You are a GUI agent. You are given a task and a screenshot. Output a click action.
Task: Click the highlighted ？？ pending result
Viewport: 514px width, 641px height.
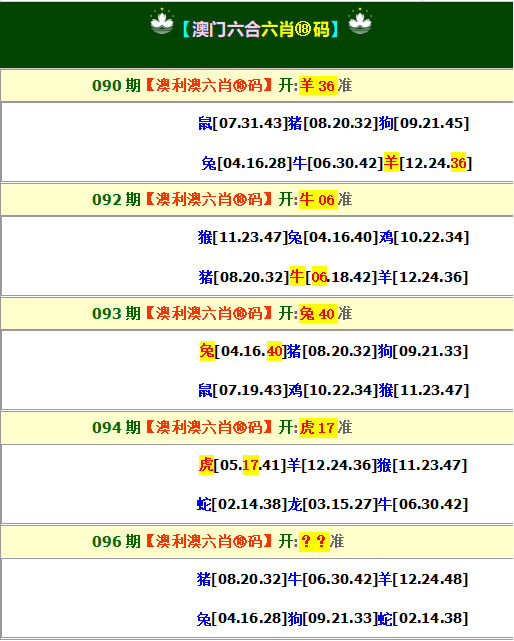(314, 542)
